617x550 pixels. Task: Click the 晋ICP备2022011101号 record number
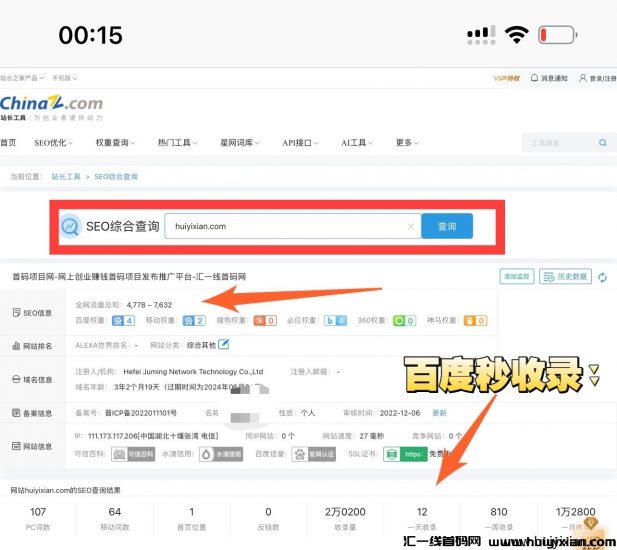click(140, 413)
